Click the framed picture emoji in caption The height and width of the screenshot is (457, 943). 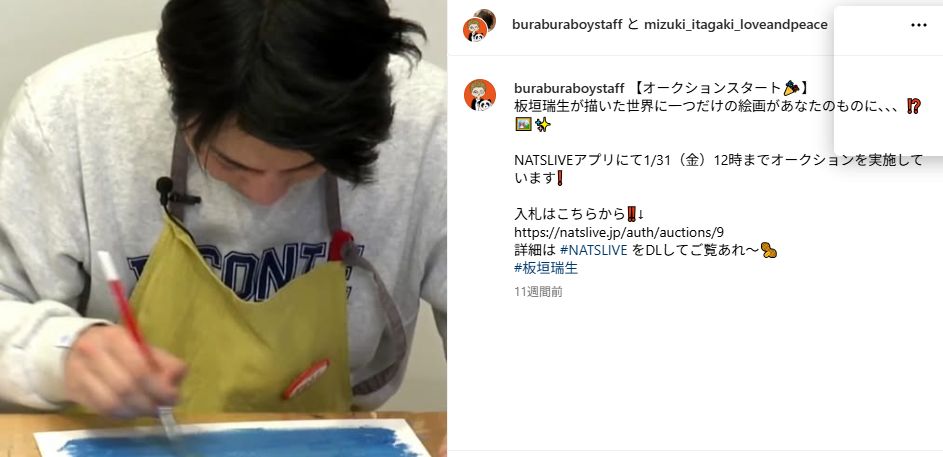(523, 124)
